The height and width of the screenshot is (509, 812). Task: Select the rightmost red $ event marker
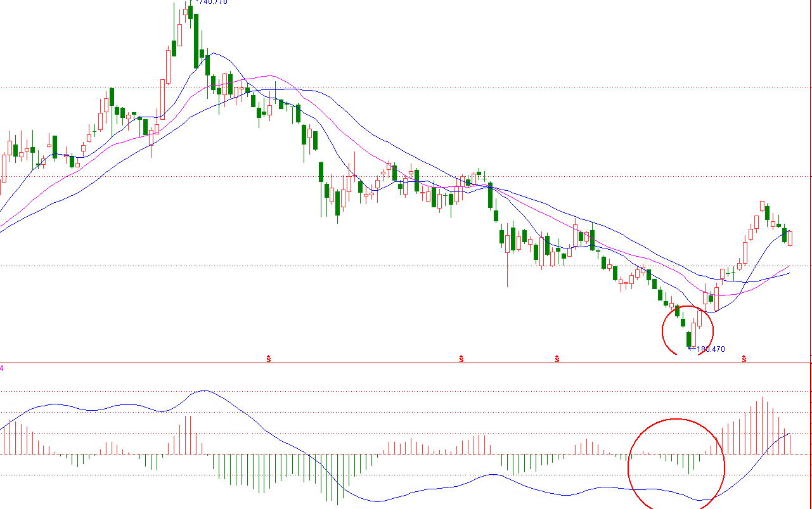744,359
